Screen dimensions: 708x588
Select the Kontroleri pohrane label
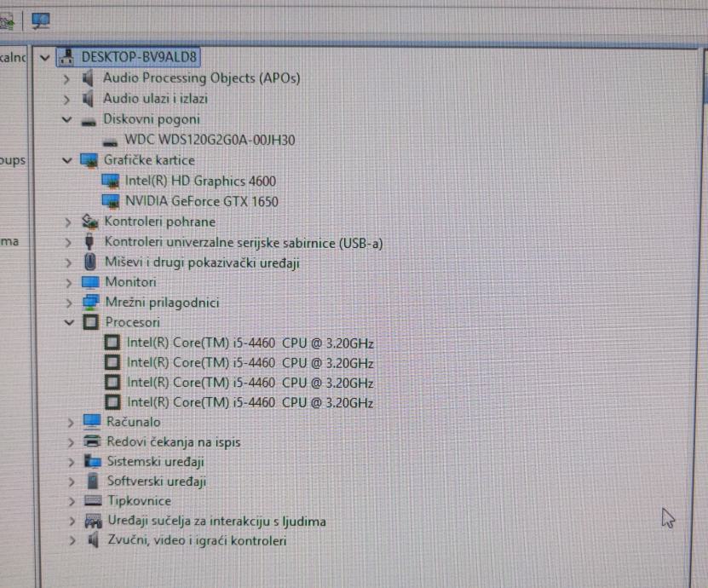(x=160, y=222)
